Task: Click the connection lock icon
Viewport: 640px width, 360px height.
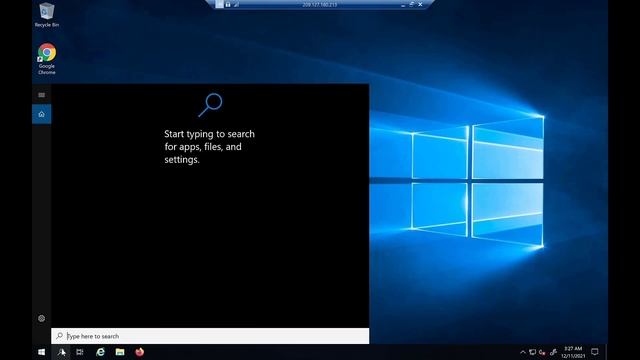Action: (x=228, y=4)
